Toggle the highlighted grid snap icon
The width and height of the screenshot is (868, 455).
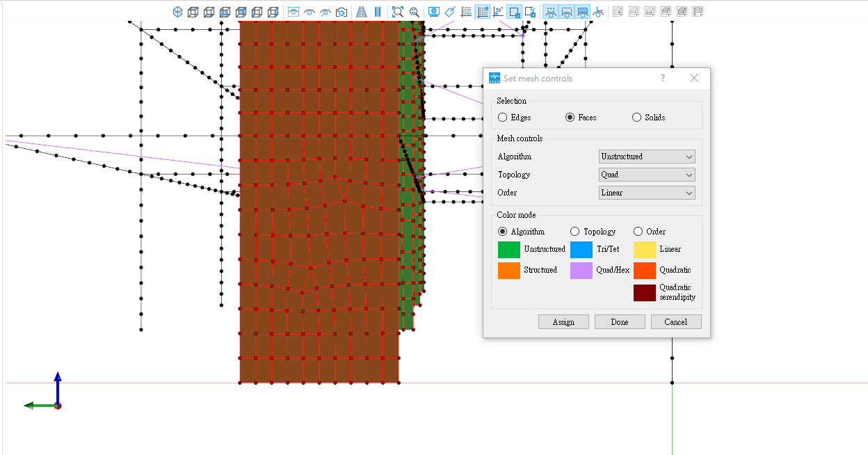tap(482, 12)
